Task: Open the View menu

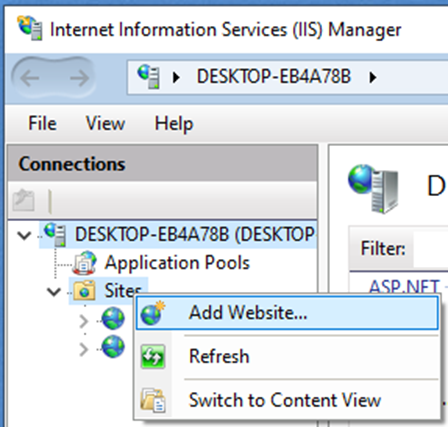Action: tap(105, 124)
